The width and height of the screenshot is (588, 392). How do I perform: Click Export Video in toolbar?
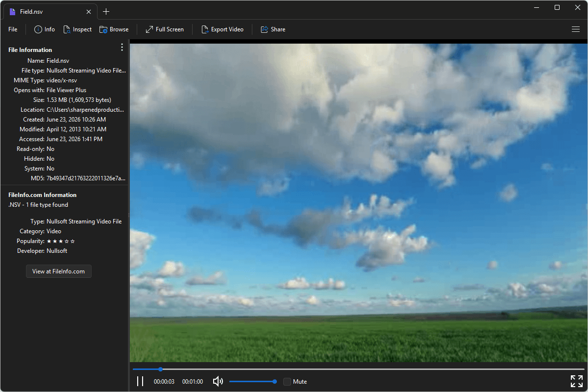[222, 29]
